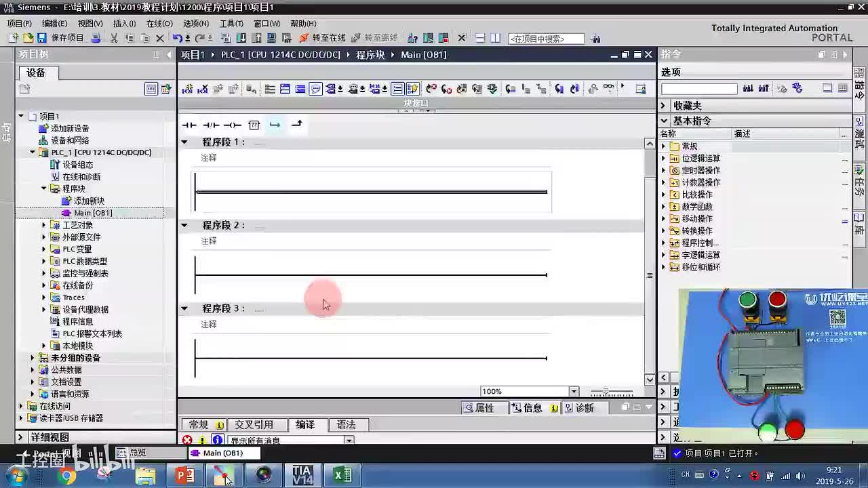The height and width of the screenshot is (488, 868).
Task: Collapse the 基本指令 section
Action: pyautogui.click(x=663, y=121)
